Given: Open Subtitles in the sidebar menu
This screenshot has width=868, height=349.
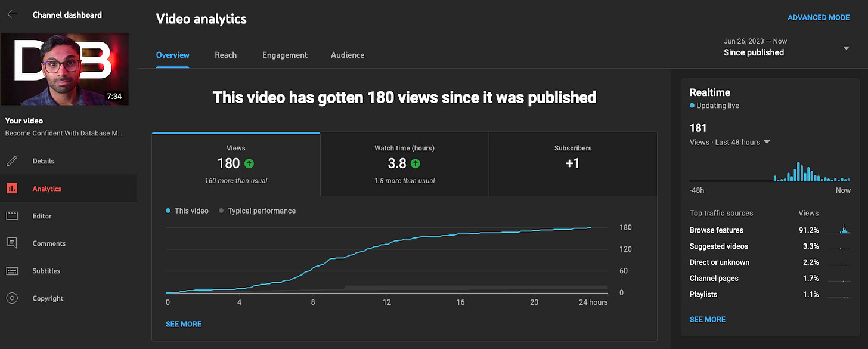Looking at the screenshot, I should pos(69,271).
